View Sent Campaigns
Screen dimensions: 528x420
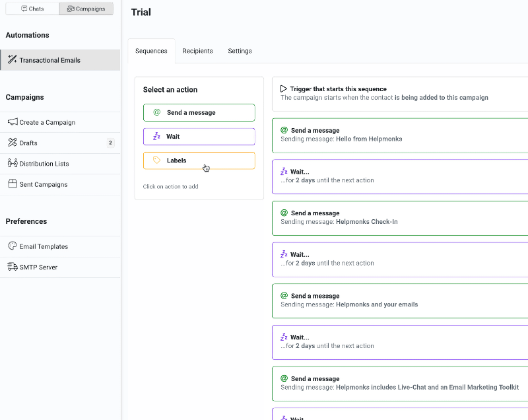pyautogui.click(x=60, y=184)
